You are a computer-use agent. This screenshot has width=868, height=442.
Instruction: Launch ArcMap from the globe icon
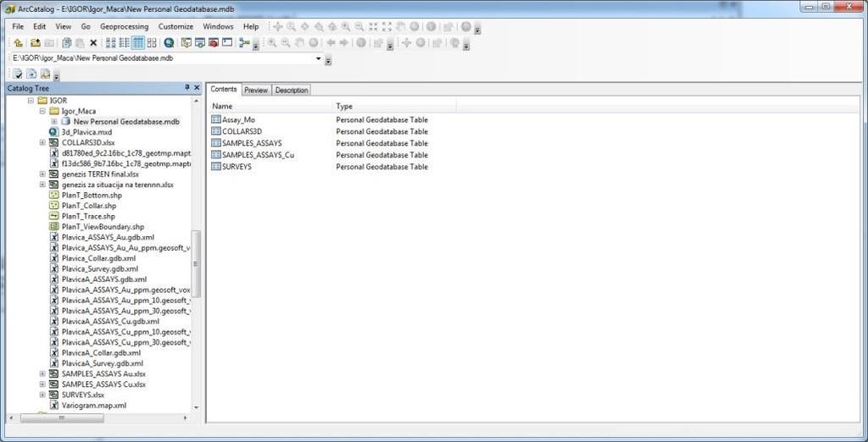point(169,42)
